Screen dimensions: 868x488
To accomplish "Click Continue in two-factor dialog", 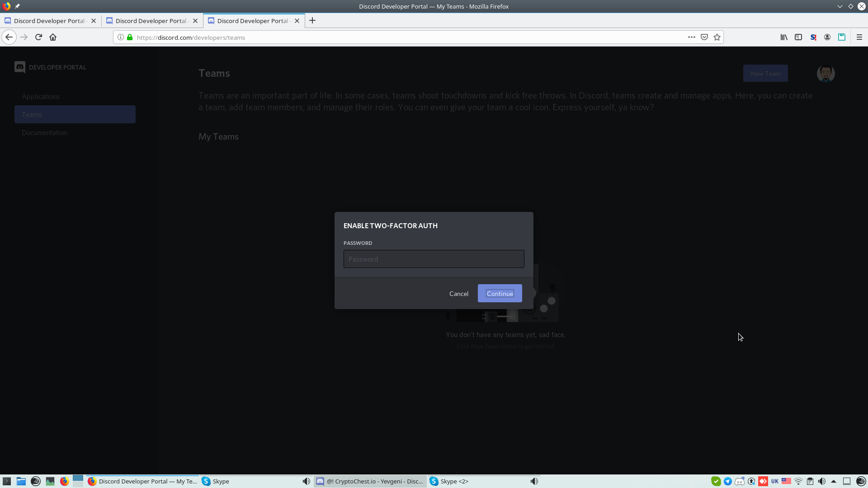I will (x=500, y=293).
